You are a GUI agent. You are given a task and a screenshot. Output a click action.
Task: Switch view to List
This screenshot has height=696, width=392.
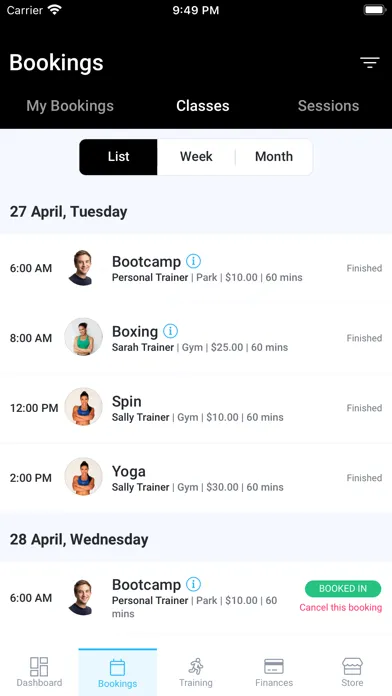click(118, 157)
